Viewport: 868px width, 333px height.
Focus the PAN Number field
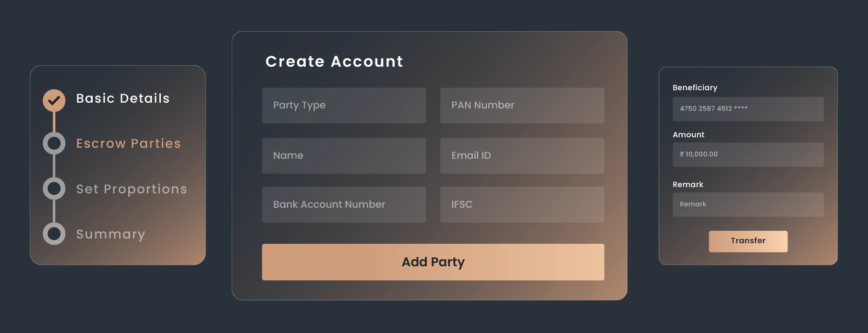coord(522,106)
